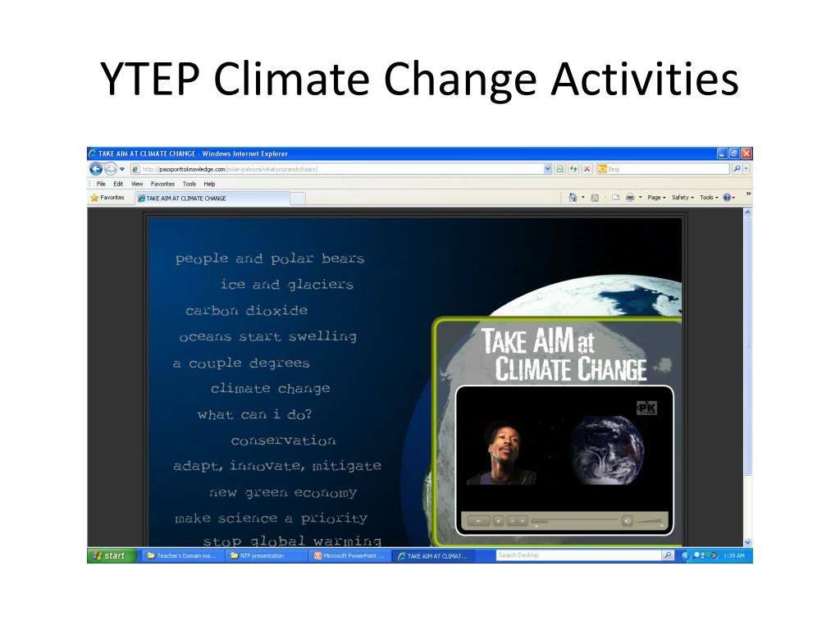
Task: Click the 'people and polar bears' text
Action: click(270, 258)
